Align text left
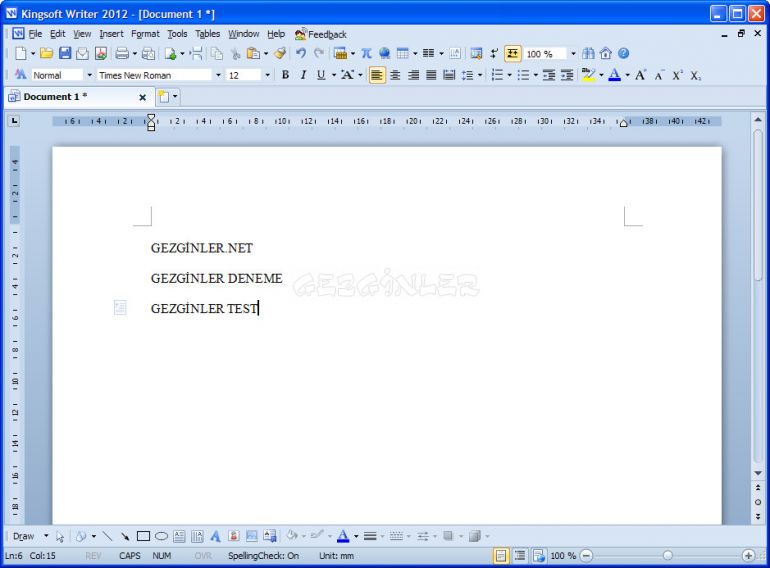Image resolution: width=770 pixels, height=568 pixels. click(377, 75)
